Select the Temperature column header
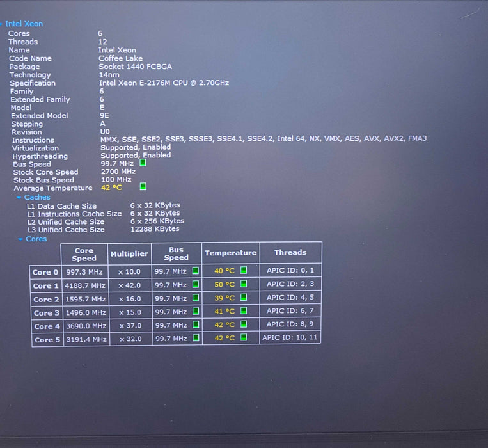 point(231,253)
